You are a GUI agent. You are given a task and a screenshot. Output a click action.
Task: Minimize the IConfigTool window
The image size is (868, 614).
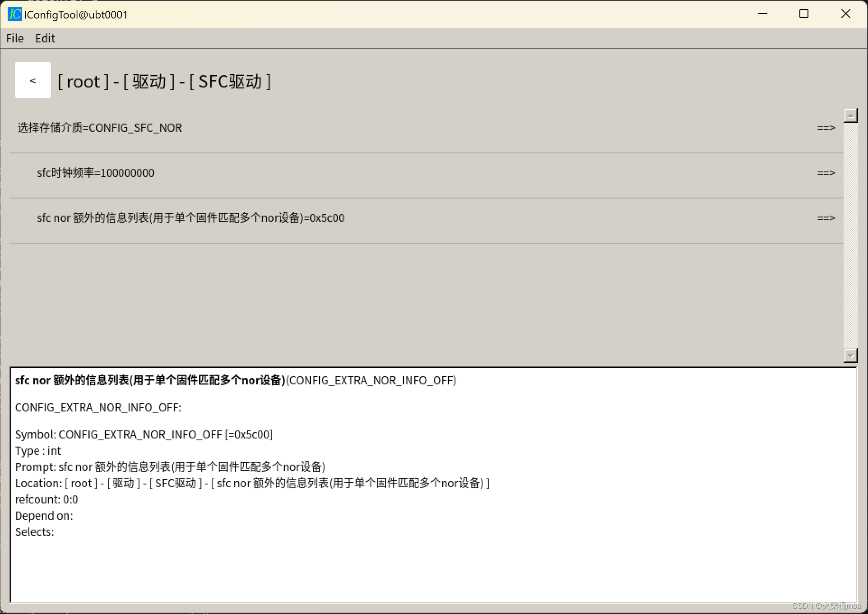click(762, 14)
